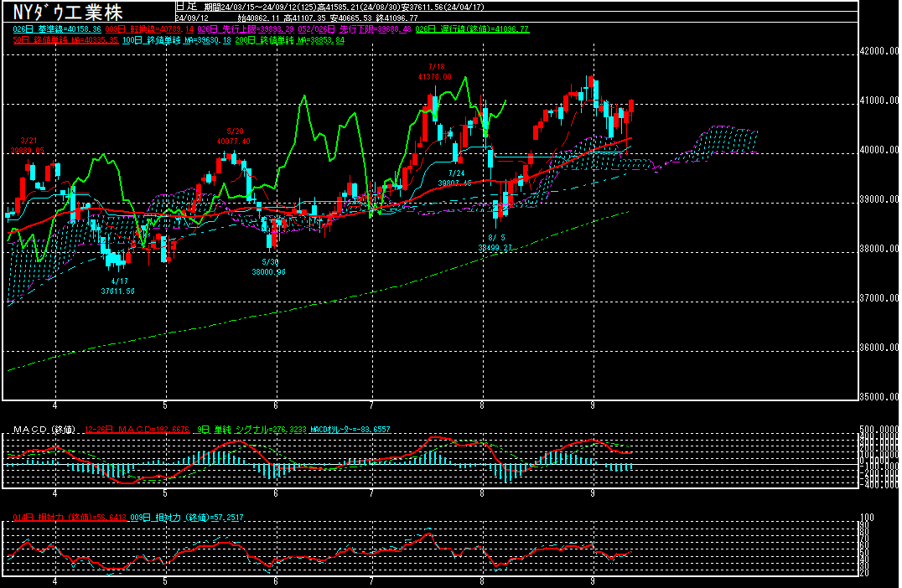The height and width of the screenshot is (588, 902).
Task: Click the 009日 転換線 legend label
Action: (x=149, y=29)
